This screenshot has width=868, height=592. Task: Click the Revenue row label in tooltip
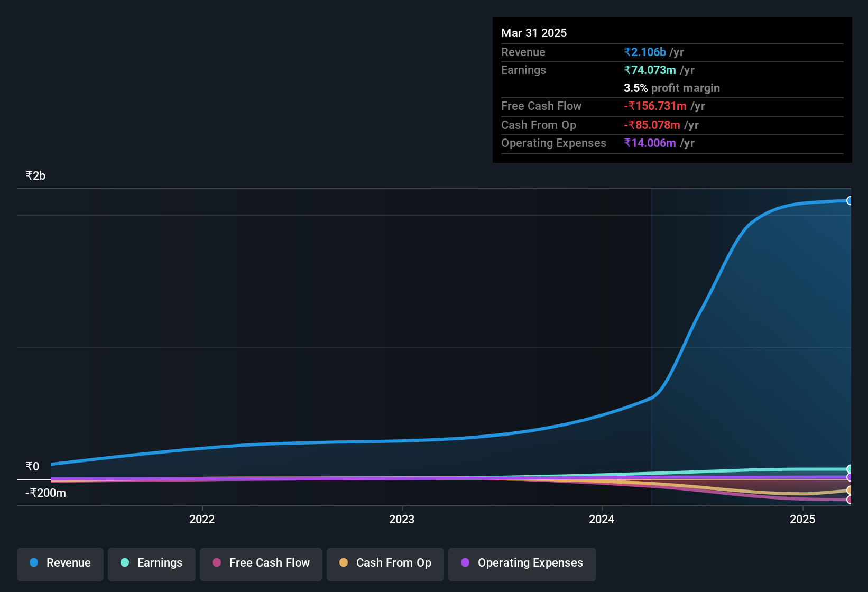click(x=523, y=52)
